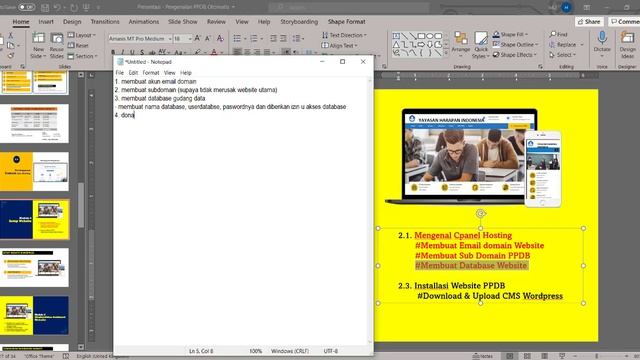Screen dimensions: 640x360
Task: Click Decrease Font Size icon
Action: pyautogui.click(x=208, y=38)
